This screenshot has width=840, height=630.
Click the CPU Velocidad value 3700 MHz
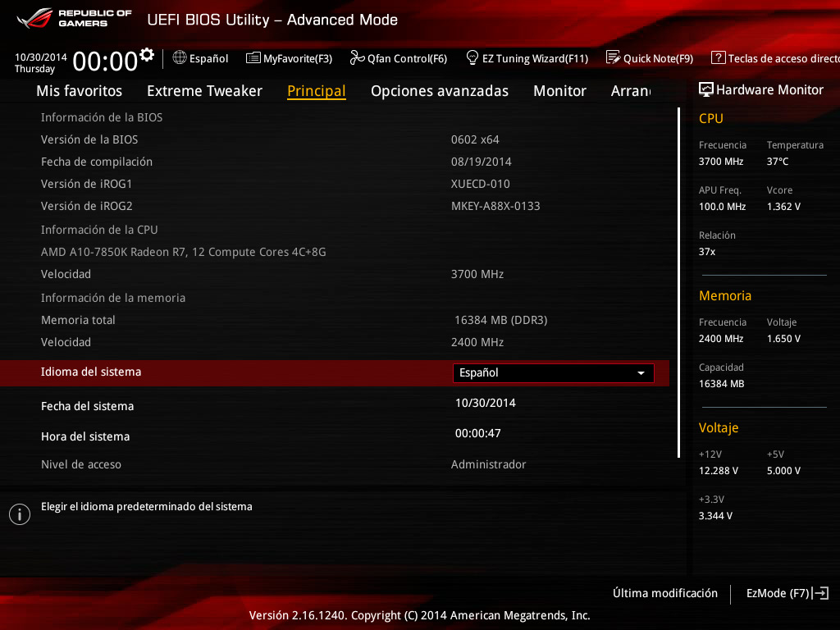(477, 274)
